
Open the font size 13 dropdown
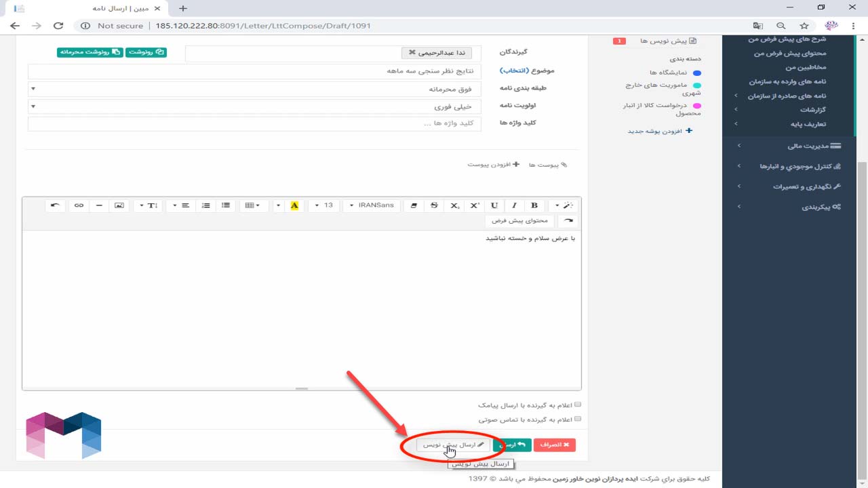(x=324, y=205)
